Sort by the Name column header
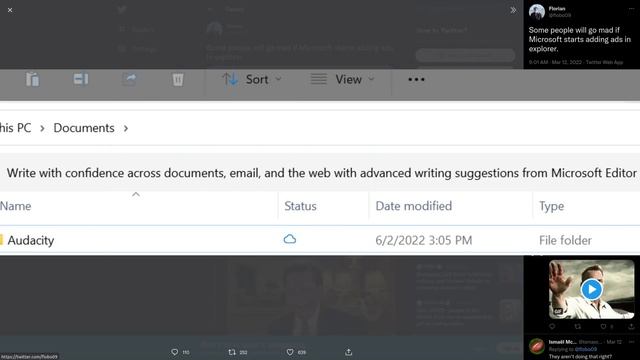 click(x=16, y=206)
